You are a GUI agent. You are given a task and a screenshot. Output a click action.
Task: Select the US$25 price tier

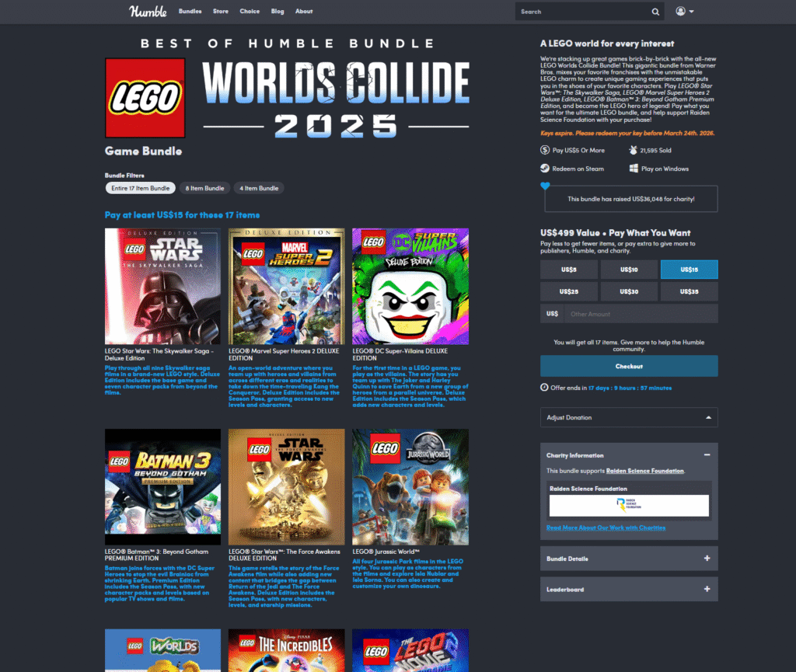pyautogui.click(x=568, y=291)
